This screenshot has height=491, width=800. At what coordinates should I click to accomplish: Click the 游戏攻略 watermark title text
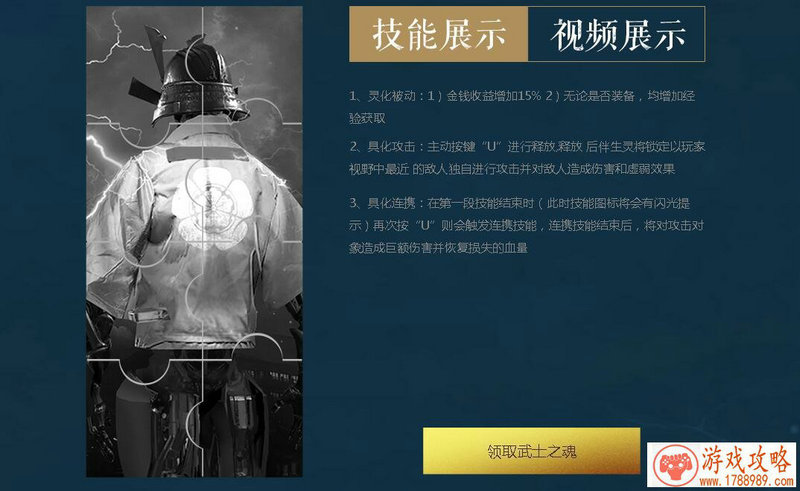click(x=746, y=460)
